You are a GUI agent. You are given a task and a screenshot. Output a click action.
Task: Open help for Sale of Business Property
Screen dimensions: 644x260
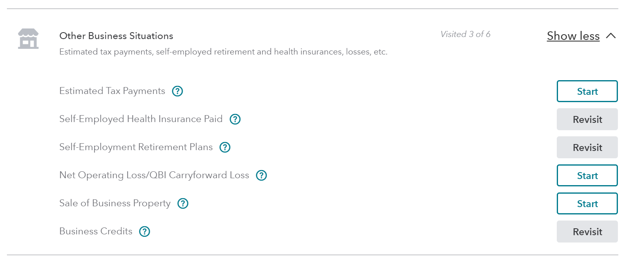[x=183, y=203]
